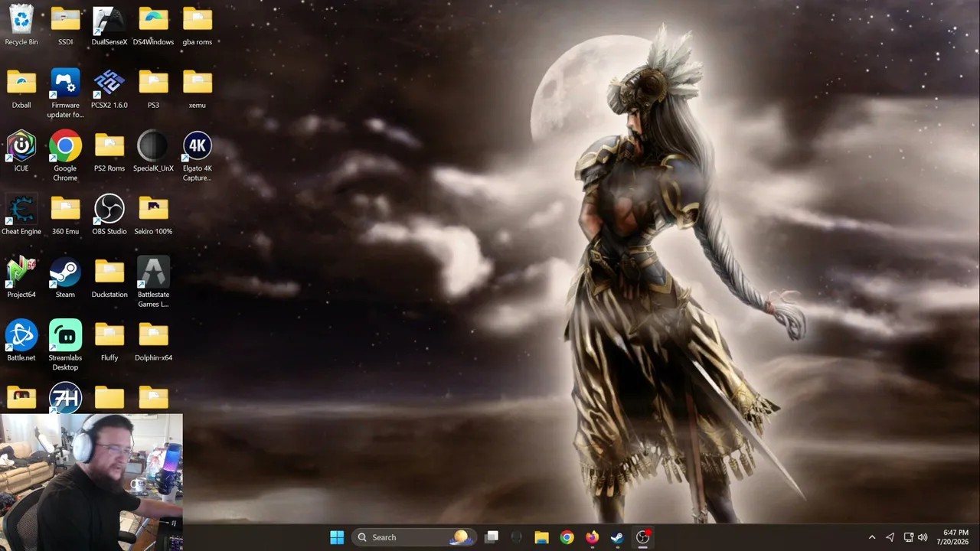This screenshot has height=551, width=980.
Task: Select the Battlestate Games Launcher desktop icon
Action: point(153,282)
